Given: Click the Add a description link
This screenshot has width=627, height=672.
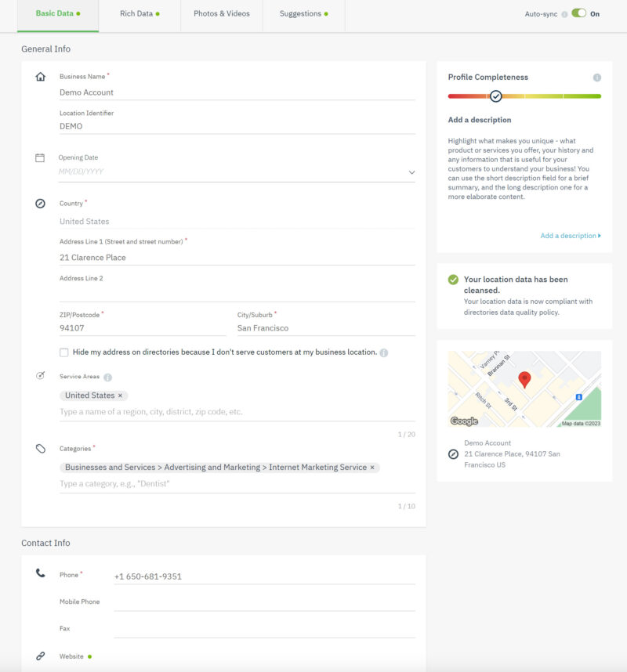Looking at the screenshot, I should coord(570,236).
